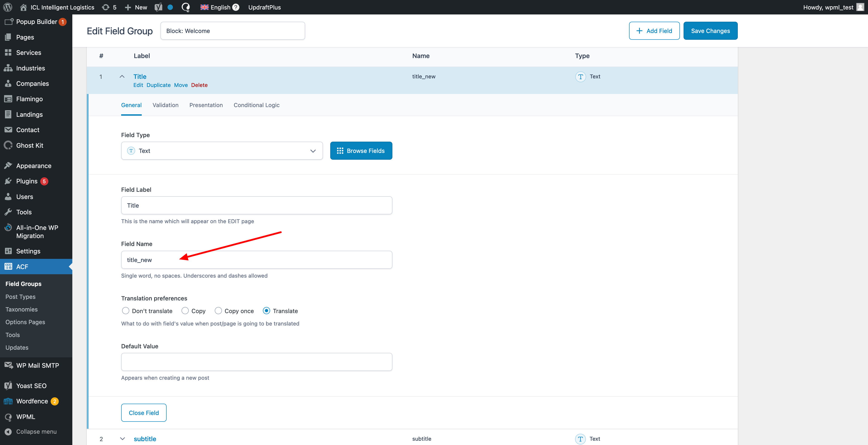Click into the Default Value input
This screenshot has width=868, height=445.
pos(256,362)
